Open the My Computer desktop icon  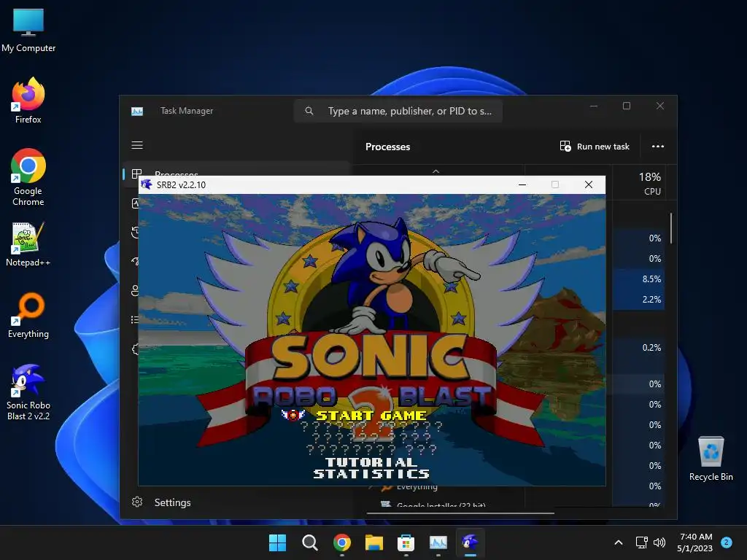tap(28, 31)
